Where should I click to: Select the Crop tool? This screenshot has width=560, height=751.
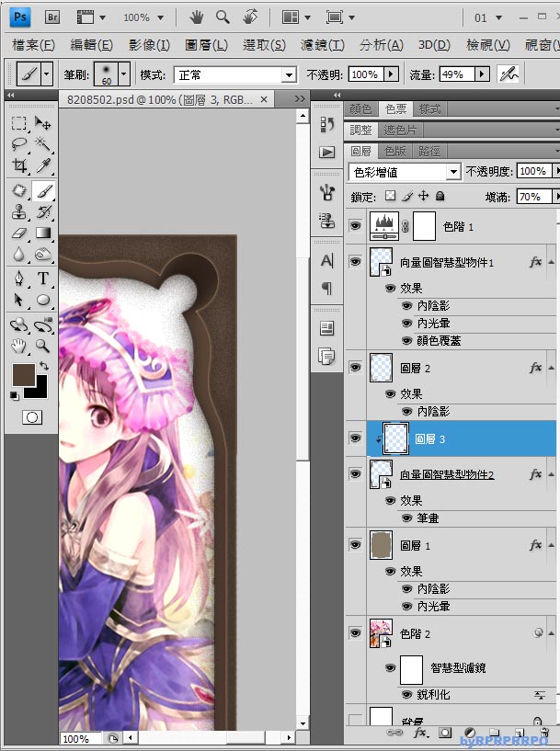pyautogui.click(x=18, y=165)
